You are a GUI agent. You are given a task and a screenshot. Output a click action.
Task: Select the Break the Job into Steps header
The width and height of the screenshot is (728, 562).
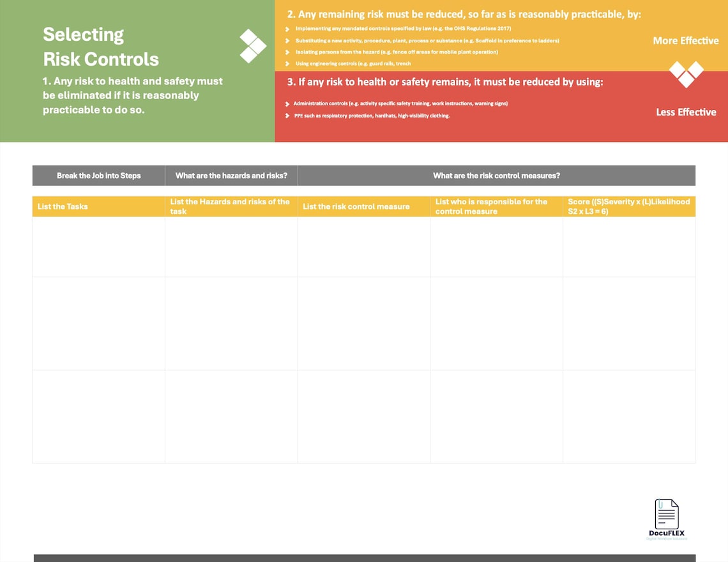(98, 175)
